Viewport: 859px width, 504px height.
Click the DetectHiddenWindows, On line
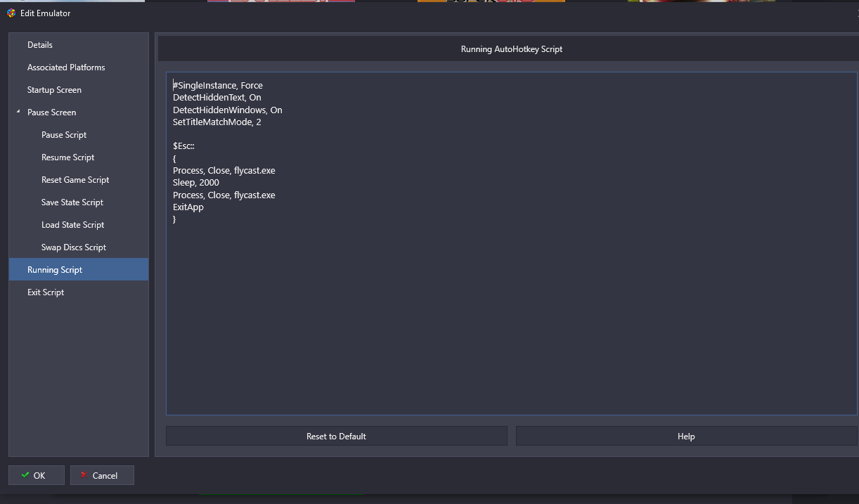(x=227, y=110)
